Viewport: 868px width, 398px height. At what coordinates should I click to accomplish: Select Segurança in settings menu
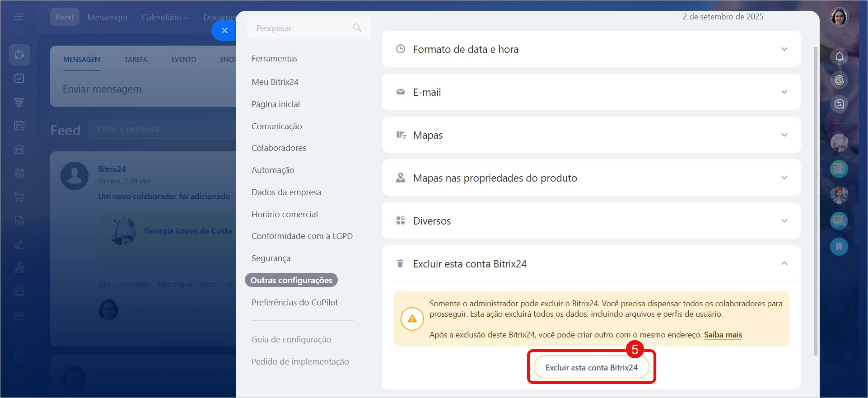coord(271,258)
